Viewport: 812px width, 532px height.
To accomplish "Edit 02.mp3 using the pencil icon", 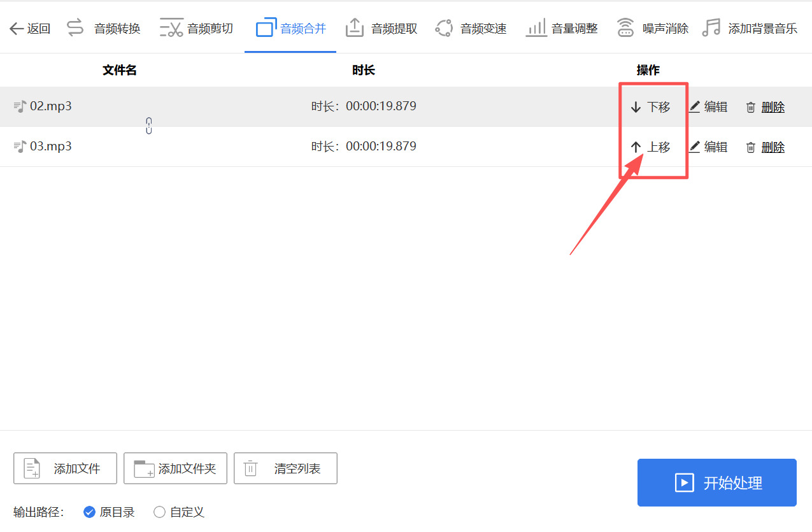I will (x=695, y=106).
